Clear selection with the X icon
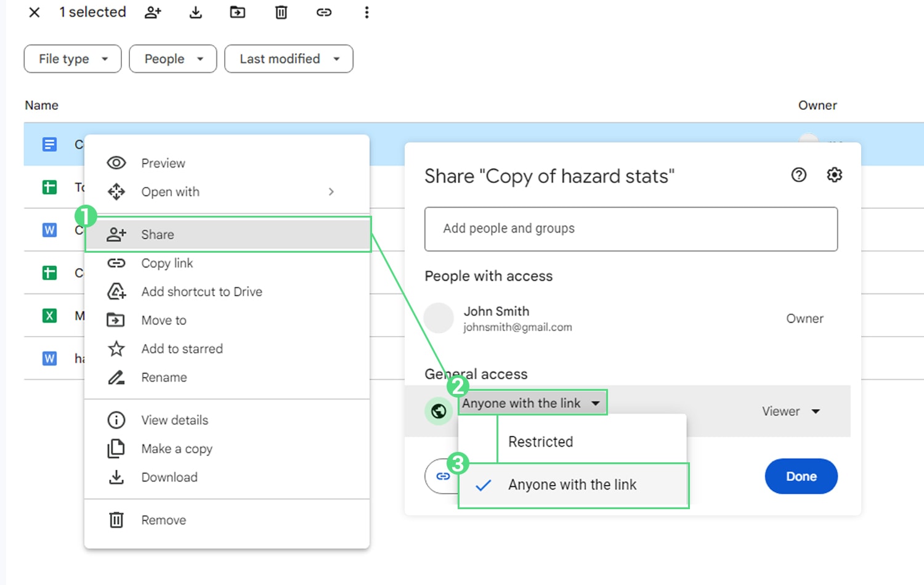 click(34, 12)
